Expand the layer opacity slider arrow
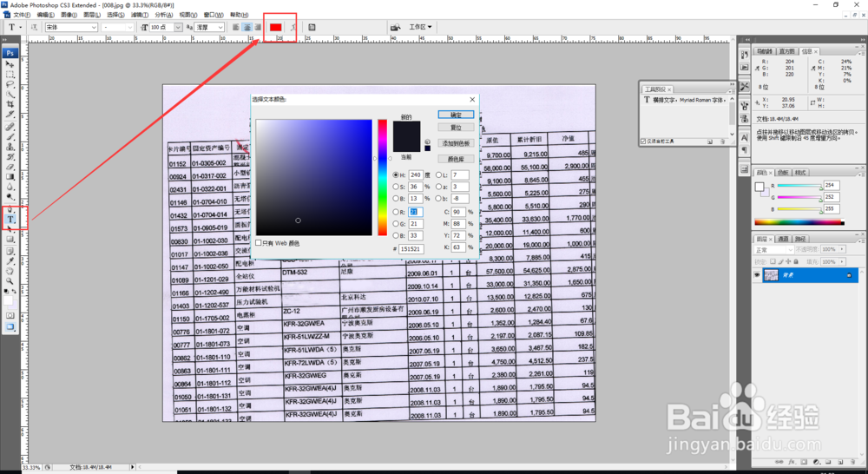Viewport: 868px width, 474px height. point(843,249)
